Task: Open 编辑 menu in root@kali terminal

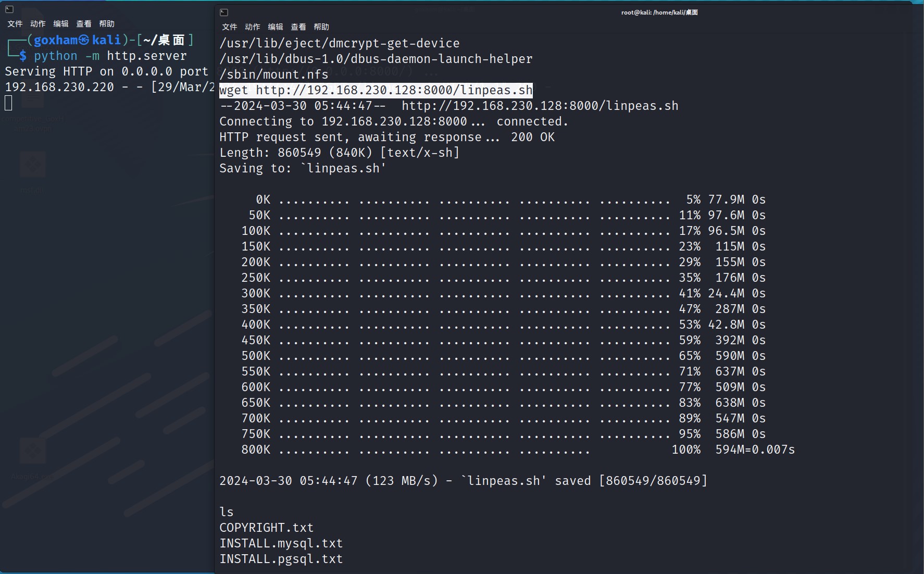Action: coord(276,27)
